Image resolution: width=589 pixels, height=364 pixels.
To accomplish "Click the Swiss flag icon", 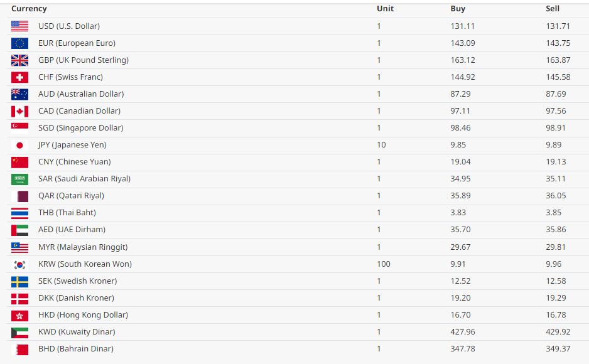I will [x=19, y=77].
